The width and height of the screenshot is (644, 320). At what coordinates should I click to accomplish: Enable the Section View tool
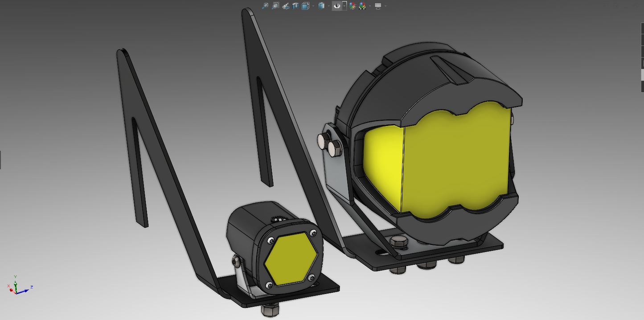(295, 6)
